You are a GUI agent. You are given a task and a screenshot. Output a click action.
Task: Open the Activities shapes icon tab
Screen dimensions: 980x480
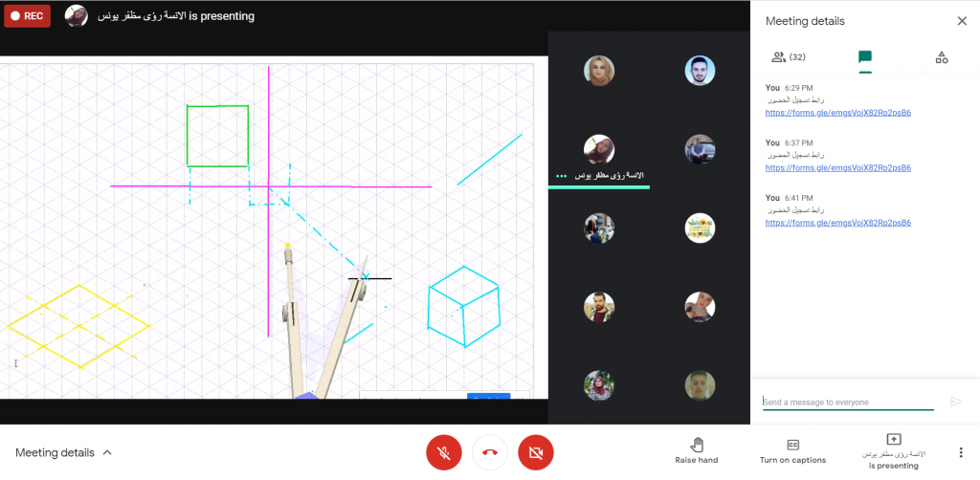(942, 57)
